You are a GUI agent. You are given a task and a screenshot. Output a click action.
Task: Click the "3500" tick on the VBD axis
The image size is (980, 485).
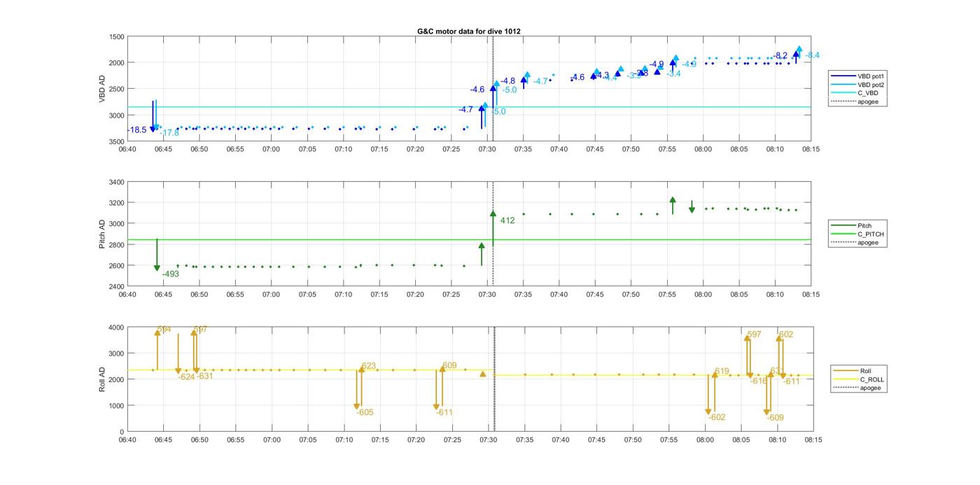pyautogui.click(x=117, y=141)
